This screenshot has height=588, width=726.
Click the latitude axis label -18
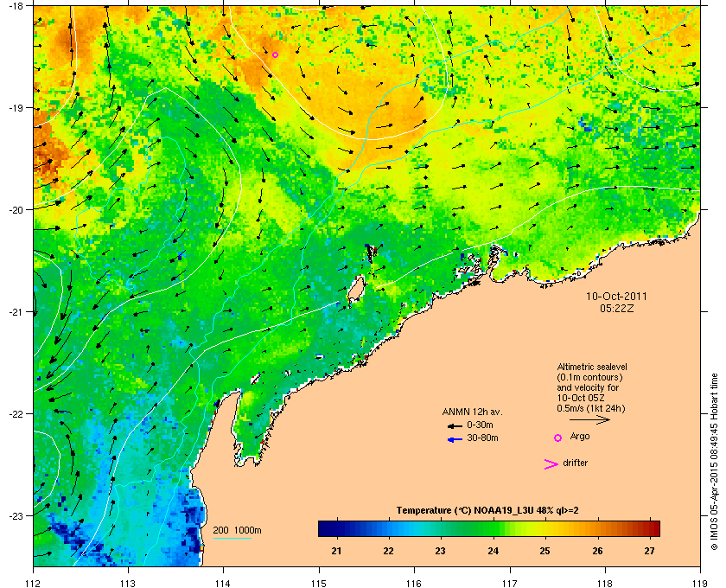16,5
